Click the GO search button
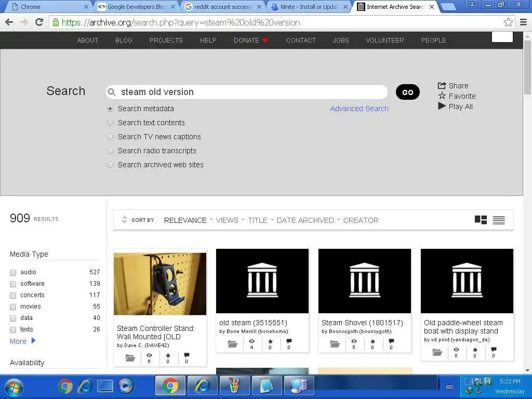The image size is (532, 399). (407, 92)
